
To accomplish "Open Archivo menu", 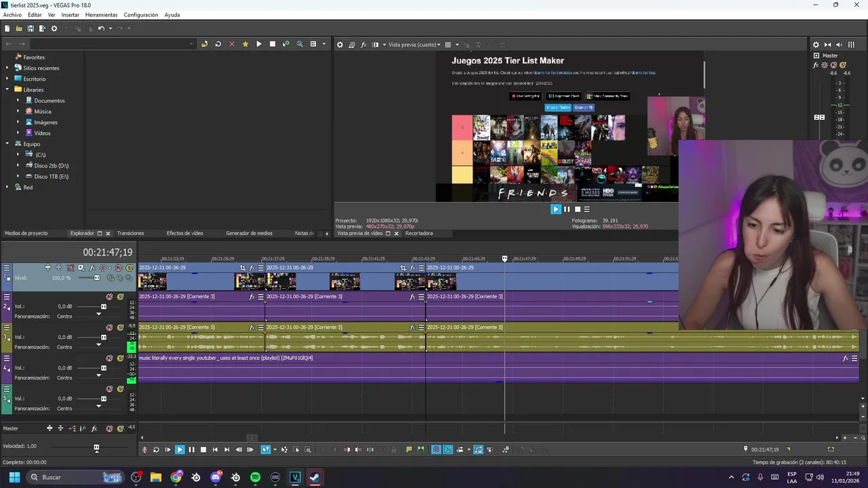I will tap(12, 15).
